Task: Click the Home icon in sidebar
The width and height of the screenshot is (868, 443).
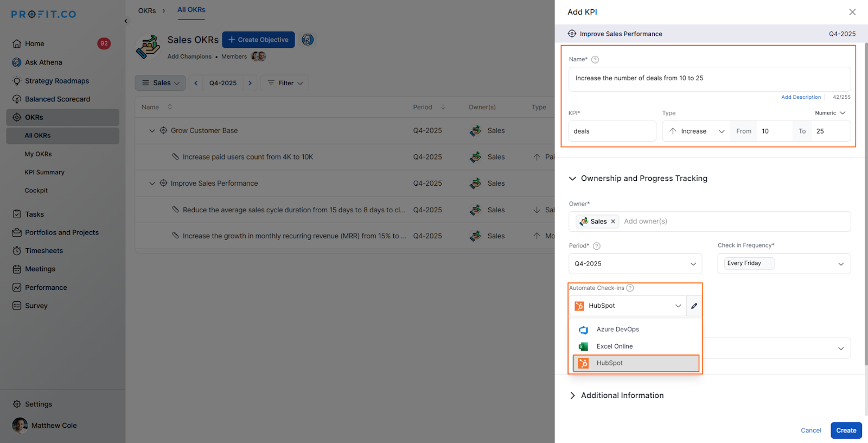Action: 17,44
